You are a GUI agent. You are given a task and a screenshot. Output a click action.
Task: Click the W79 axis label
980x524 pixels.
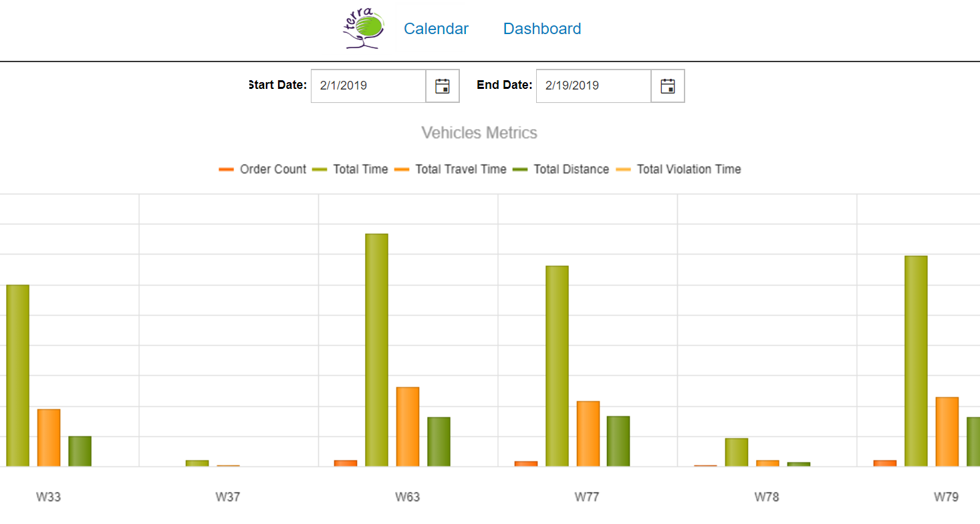click(946, 497)
